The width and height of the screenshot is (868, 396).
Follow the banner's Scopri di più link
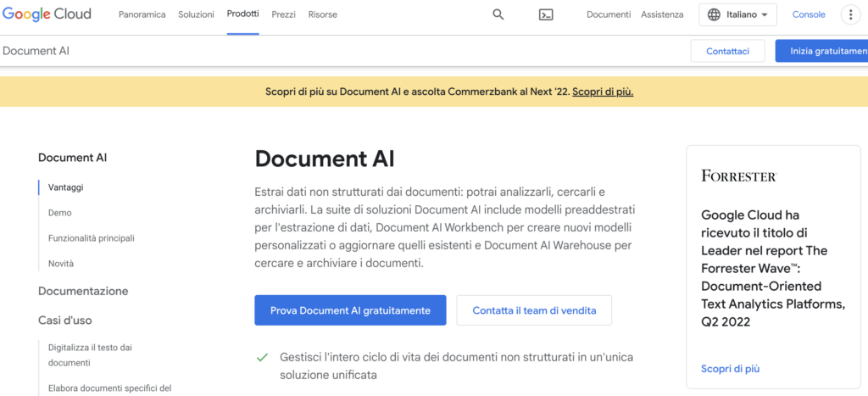tap(603, 92)
